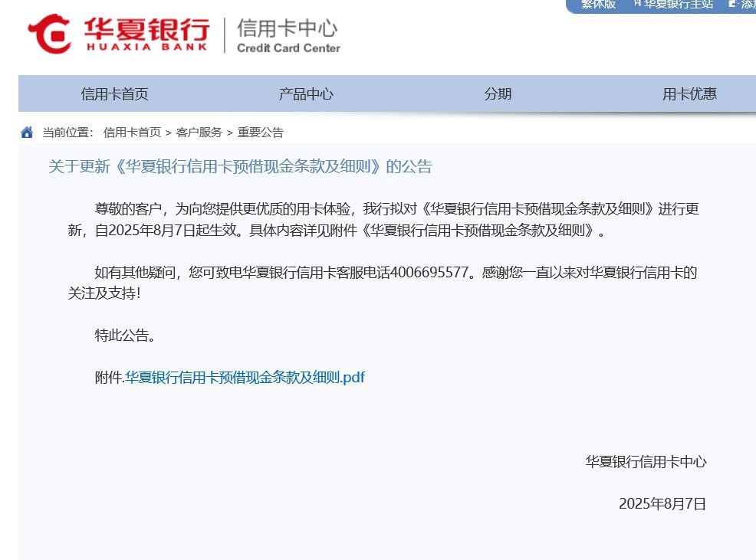
Task: Select the 用卡优惠 navigation tab
Action: (689, 94)
